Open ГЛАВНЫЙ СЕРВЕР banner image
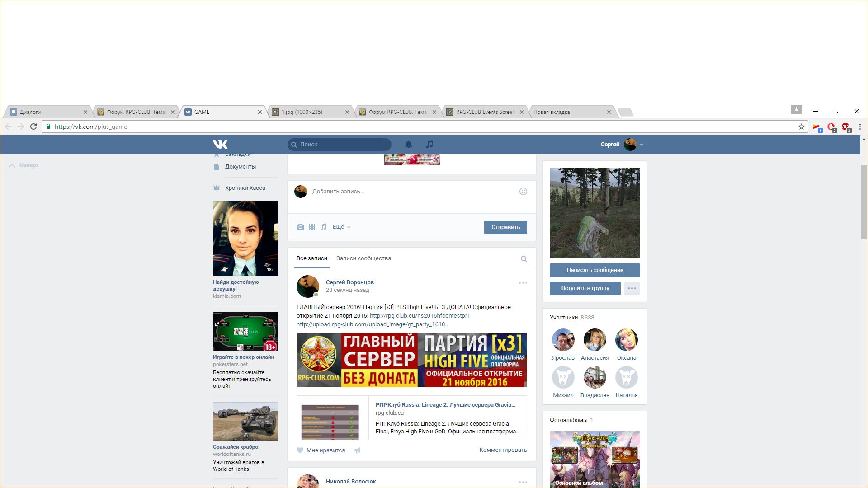This screenshot has height=488, width=868. [411, 360]
